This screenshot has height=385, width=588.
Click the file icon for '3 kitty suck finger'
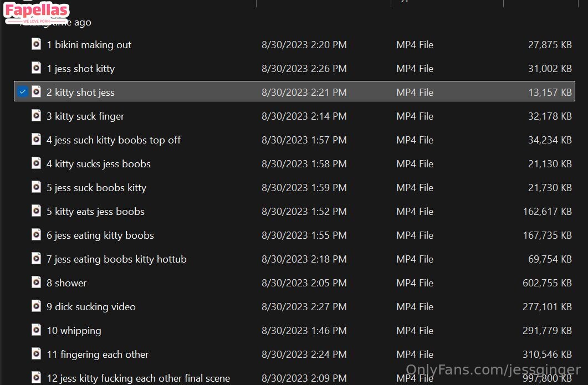tap(36, 116)
